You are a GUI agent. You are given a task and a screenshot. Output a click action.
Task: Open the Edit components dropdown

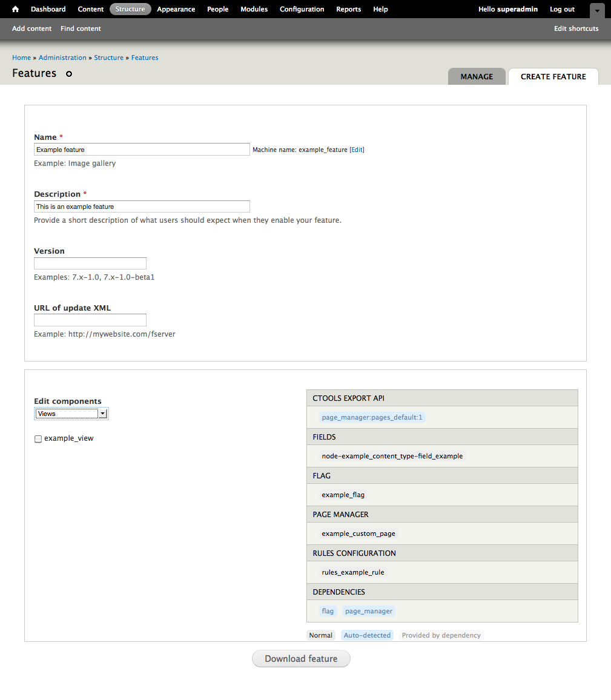71,414
